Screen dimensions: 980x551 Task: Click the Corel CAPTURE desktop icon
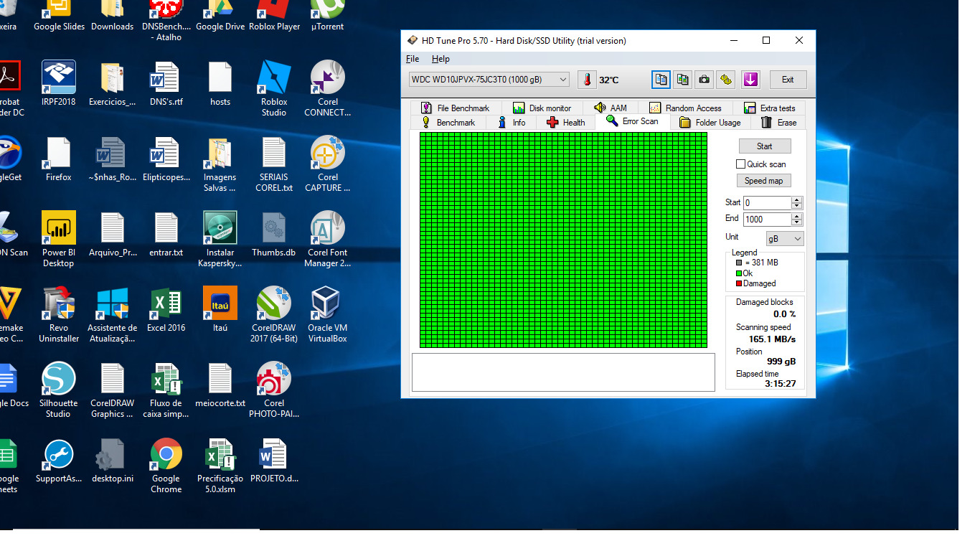click(x=328, y=164)
